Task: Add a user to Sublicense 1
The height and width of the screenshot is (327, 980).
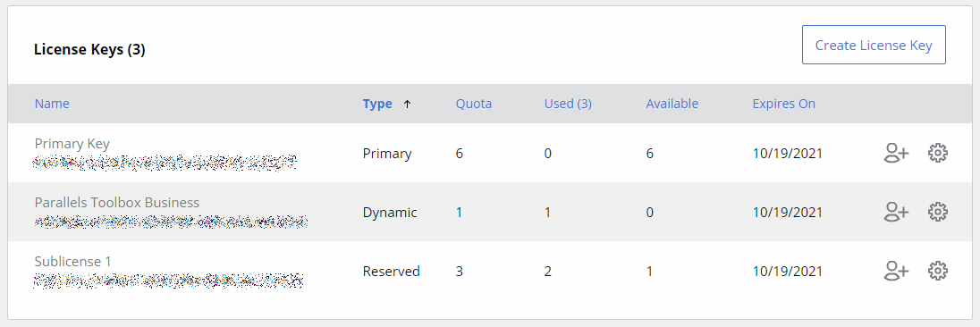Action: [896, 271]
